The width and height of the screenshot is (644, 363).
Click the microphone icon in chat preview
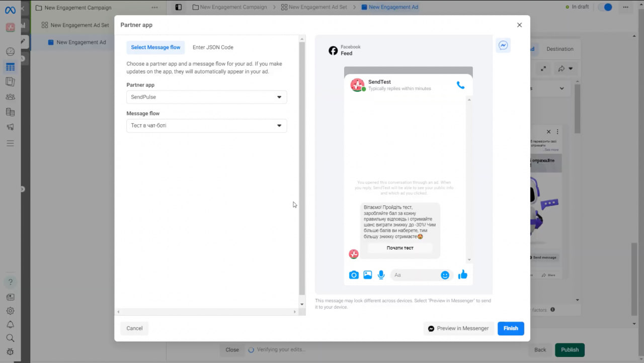(381, 275)
